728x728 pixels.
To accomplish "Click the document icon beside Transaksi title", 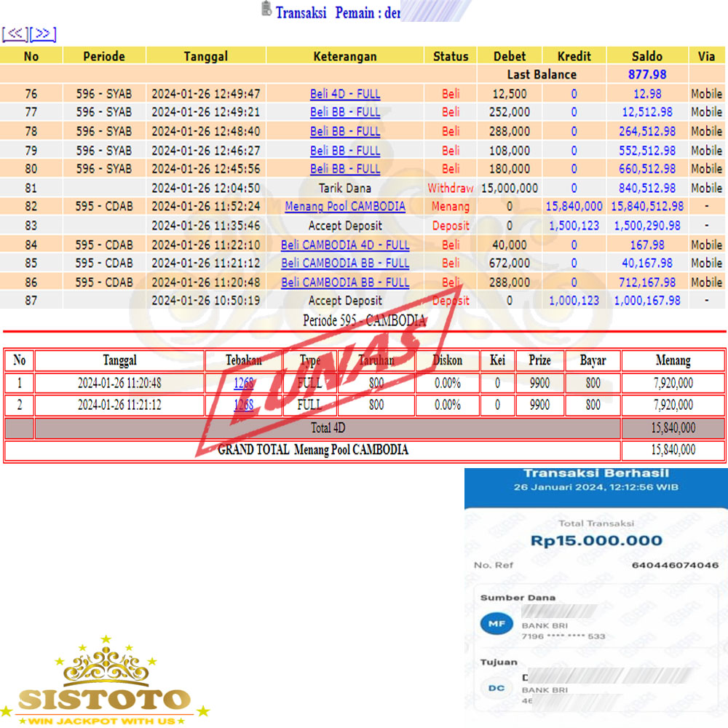I will tap(266, 10).
